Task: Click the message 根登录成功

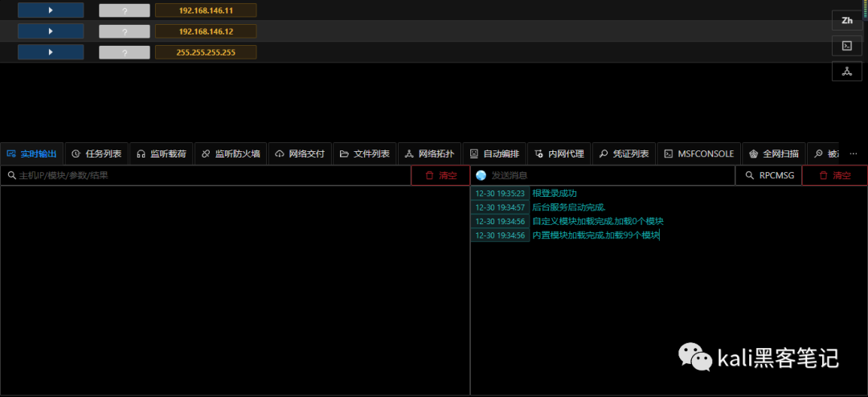Action: click(555, 193)
